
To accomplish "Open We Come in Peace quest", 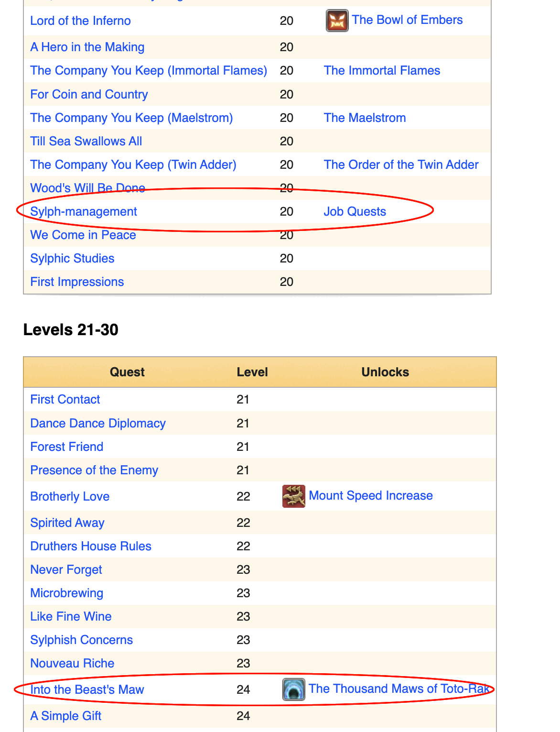I will click(x=83, y=235).
